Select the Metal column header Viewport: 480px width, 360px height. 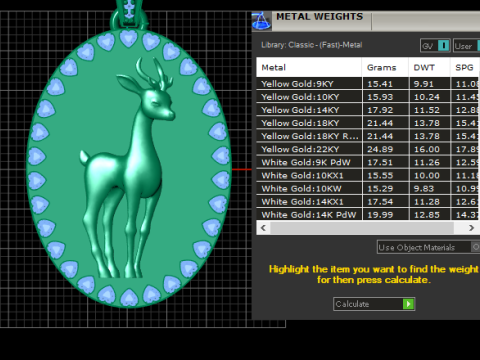[x=309, y=68]
